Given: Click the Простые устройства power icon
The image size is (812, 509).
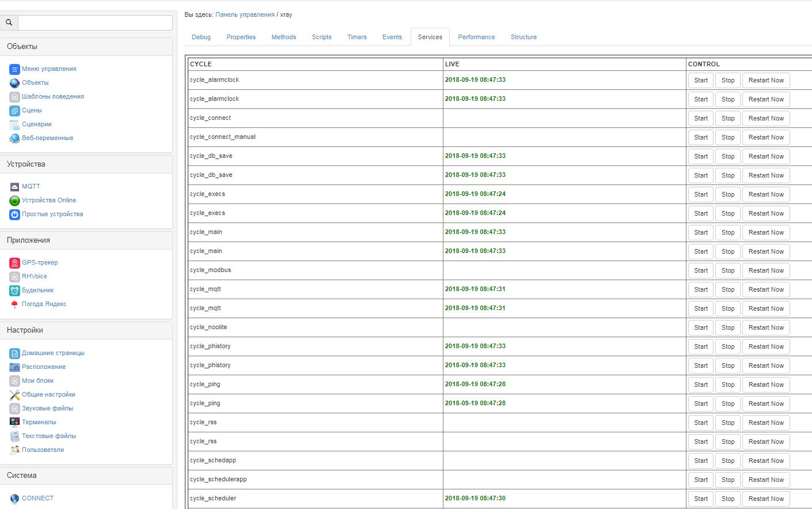Looking at the screenshot, I should (14, 214).
